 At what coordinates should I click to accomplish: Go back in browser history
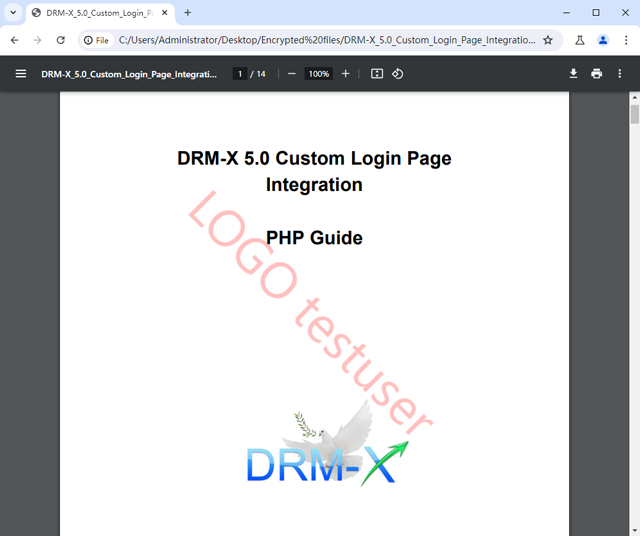tap(15, 40)
